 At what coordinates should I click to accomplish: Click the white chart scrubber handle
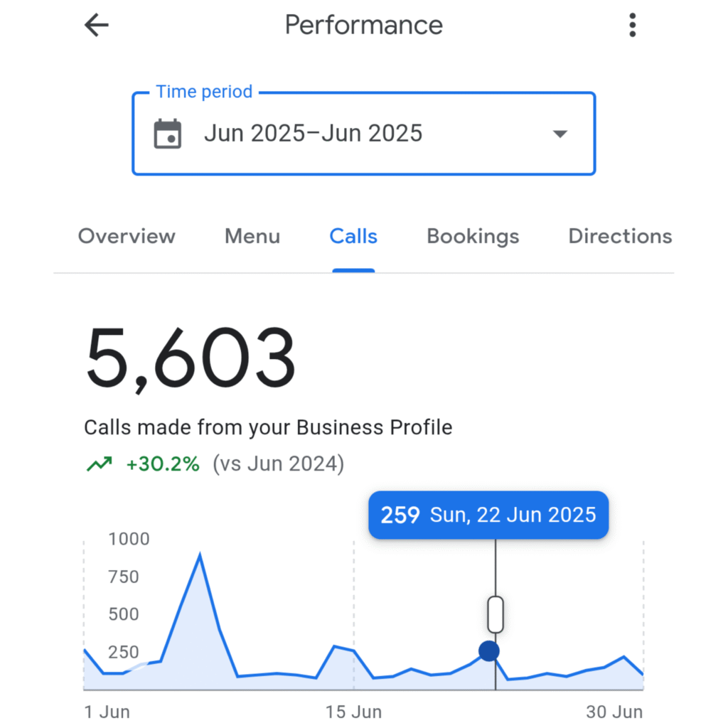point(496,614)
